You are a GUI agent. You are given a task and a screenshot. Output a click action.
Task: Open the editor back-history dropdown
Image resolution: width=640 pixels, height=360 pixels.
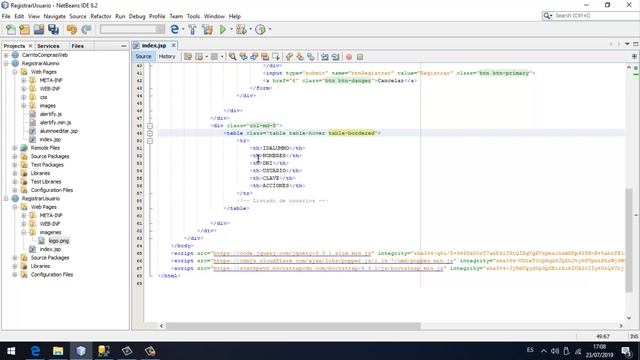[207, 57]
